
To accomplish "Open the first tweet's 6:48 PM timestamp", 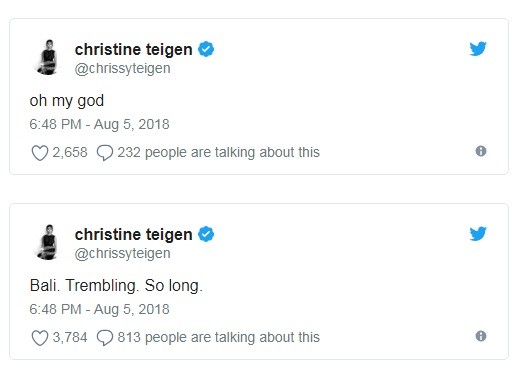I will coord(55,124).
